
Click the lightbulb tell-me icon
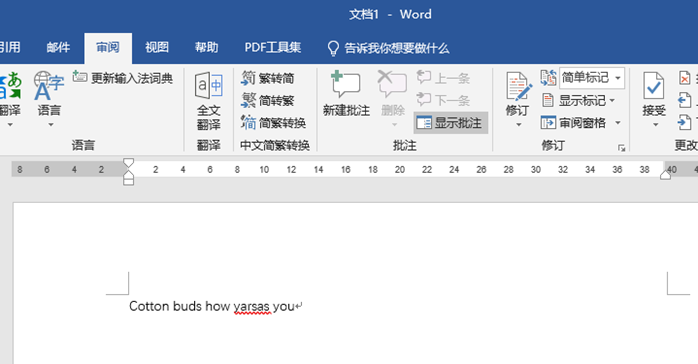(x=333, y=48)
